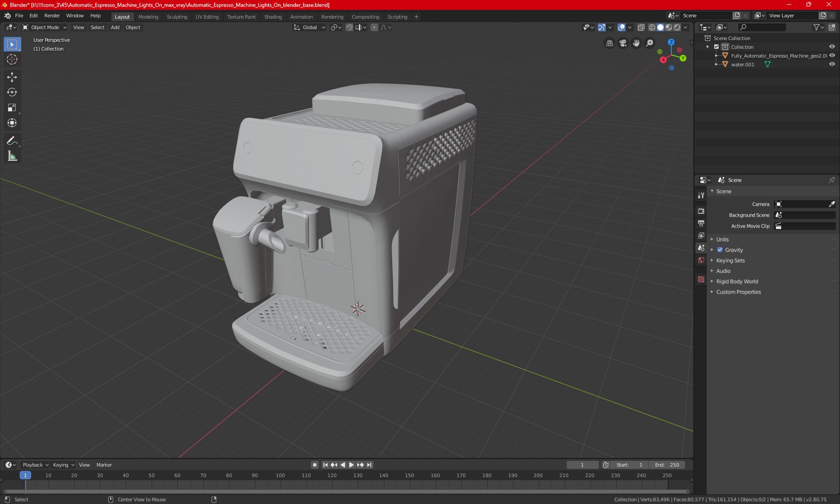Toggle auto keying record button
Screen dimensions: 840x504
[x=315, y=465]
